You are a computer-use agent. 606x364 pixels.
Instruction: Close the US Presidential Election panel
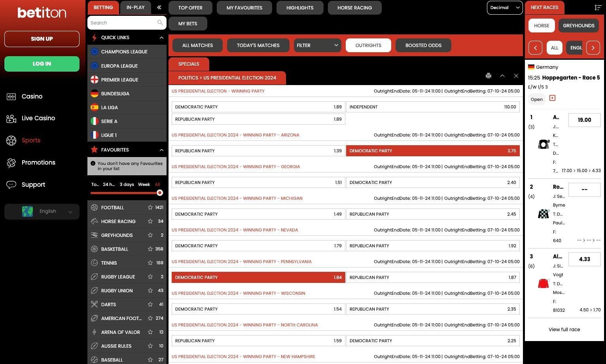pos(516,76)
